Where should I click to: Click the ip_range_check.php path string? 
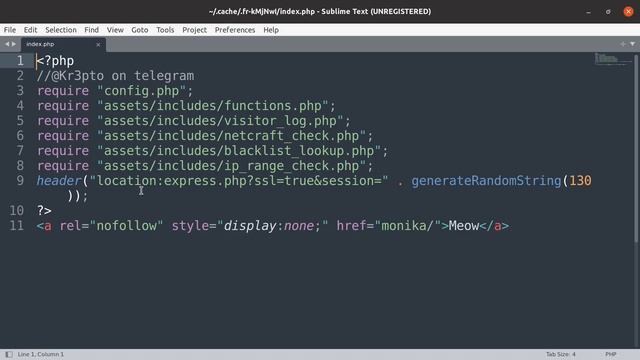pos(231,166)
